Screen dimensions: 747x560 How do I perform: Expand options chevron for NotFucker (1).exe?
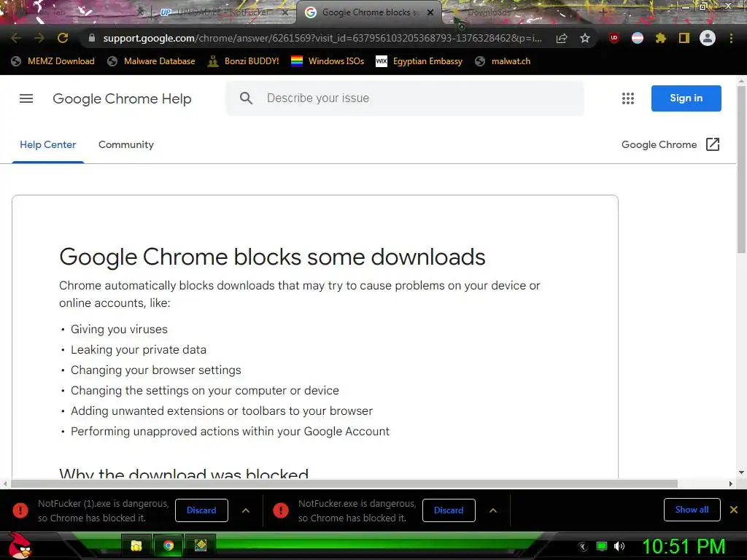(x=246, y=510)
